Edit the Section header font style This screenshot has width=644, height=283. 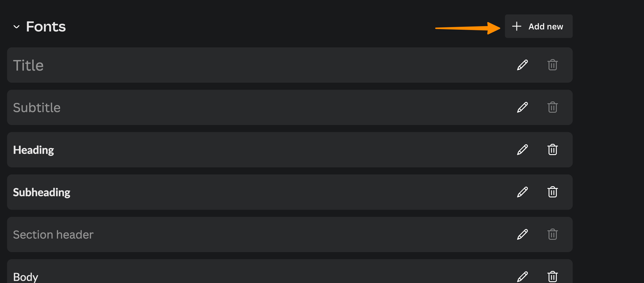click(522, 234)
